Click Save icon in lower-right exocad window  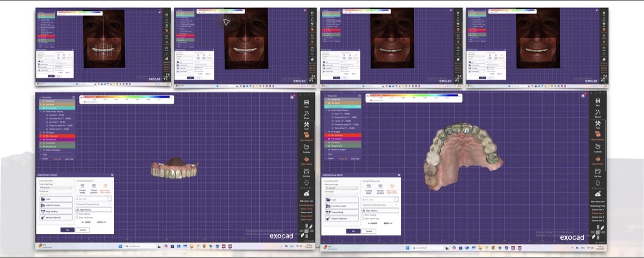[x=597, y=101]
